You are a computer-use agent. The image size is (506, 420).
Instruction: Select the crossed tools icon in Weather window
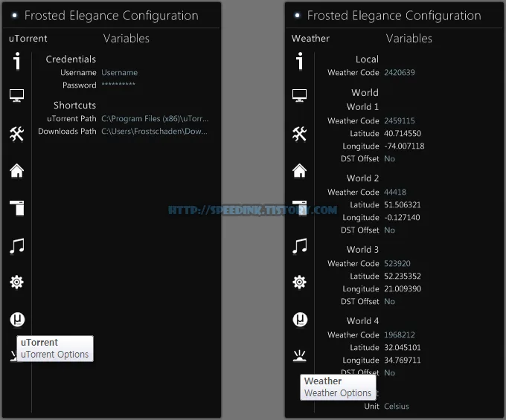click(299, 134)
